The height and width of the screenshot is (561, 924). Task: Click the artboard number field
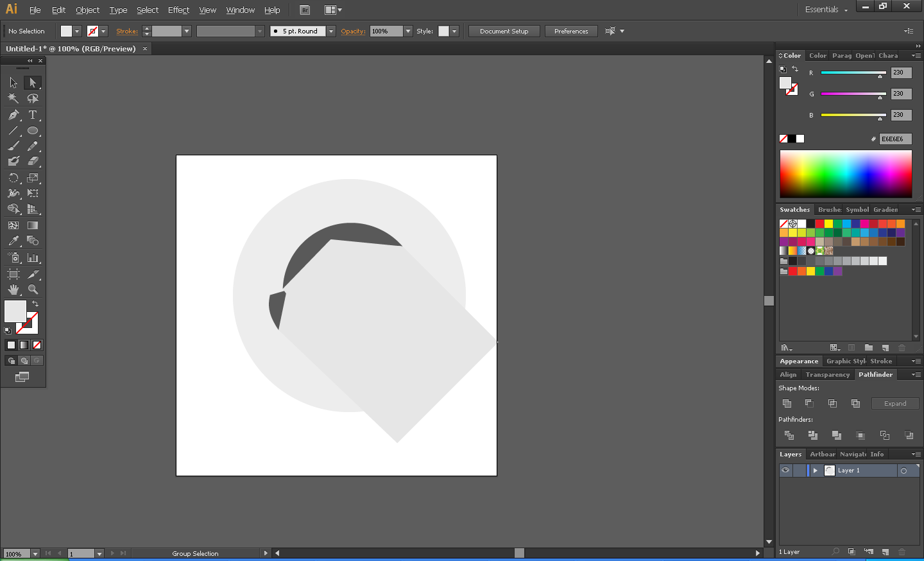pos(81,553)
